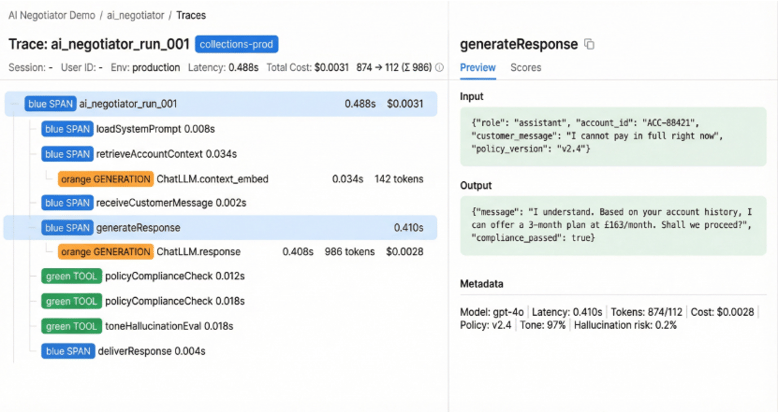Click the blue SPAN badge for loadSystemPrompt

[67, 129]
